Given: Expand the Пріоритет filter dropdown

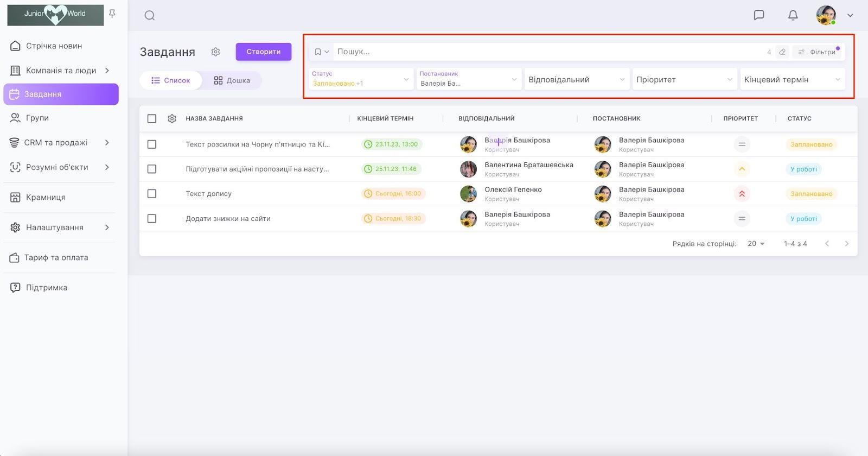Looking at the screenshot, I should click(x=684, y=79).
